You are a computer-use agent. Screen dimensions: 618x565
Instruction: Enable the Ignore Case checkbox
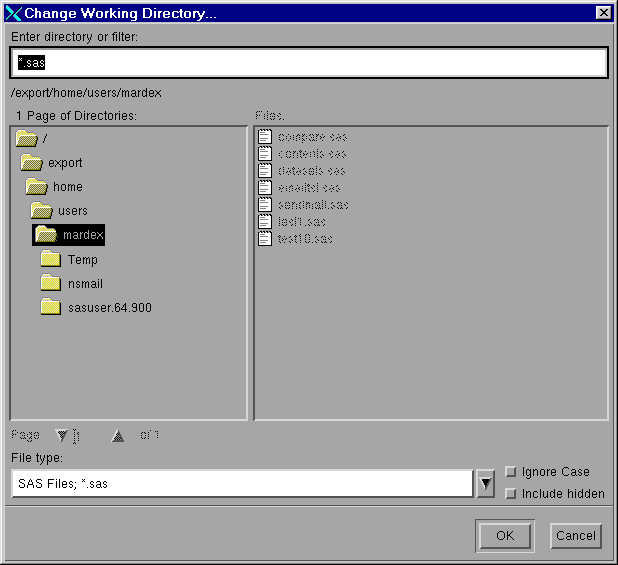pyautogui.click(x=511, y=472)
